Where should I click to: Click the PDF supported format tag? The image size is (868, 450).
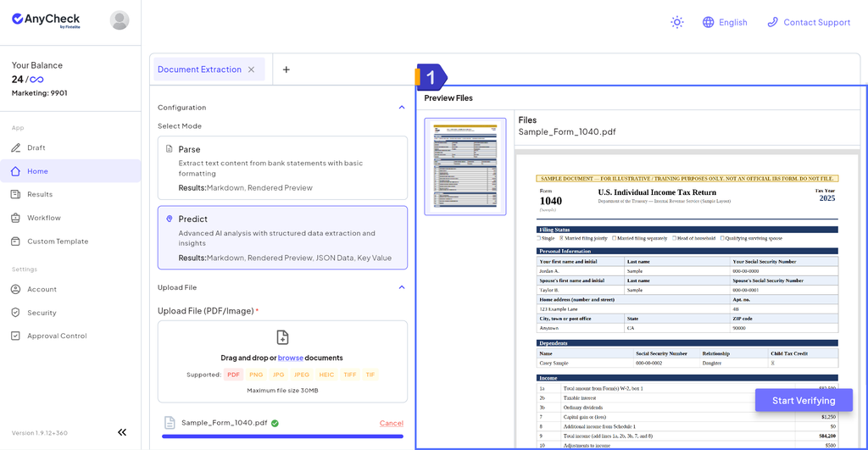pos(234,375)
